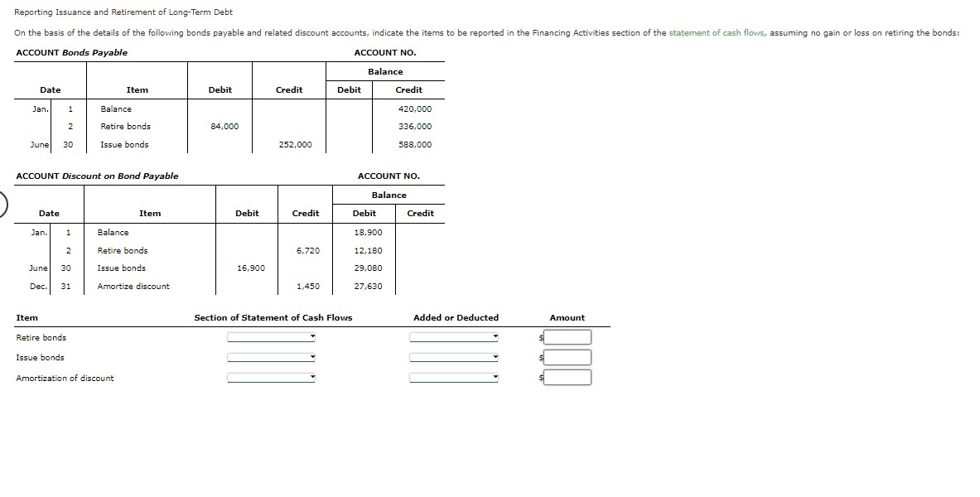Open the Added or Deducted dropdown for Issue bonds
Screen dimensions: 980x497
tap(454, 357)
